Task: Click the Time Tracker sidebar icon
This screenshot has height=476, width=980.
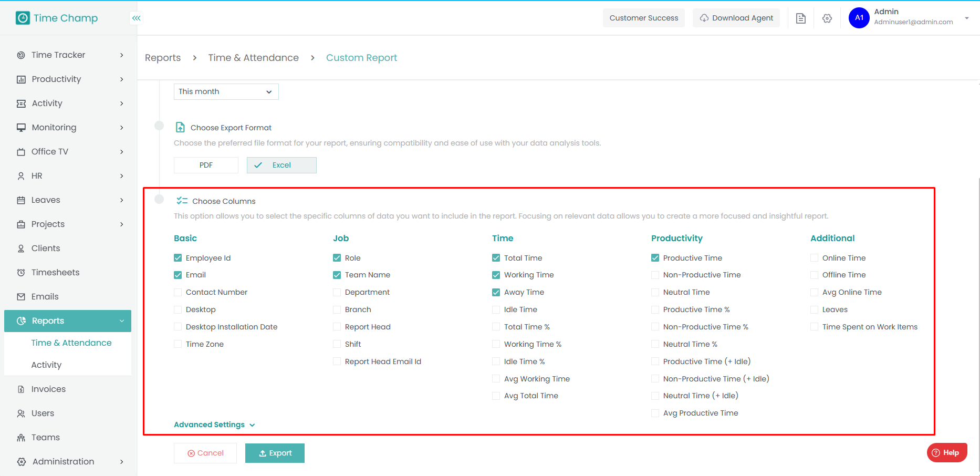Action: [x=21, y=55]
